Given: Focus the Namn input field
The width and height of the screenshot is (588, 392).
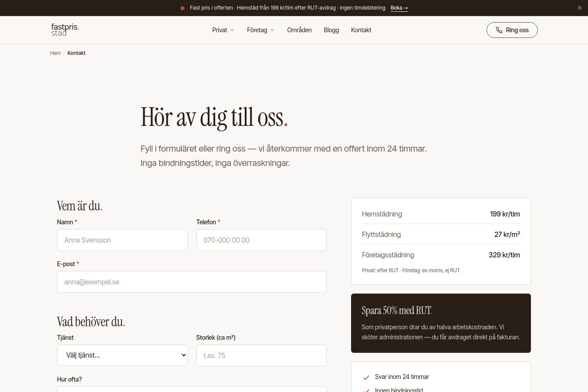Looking at the screenshot, I should (122, 240).
